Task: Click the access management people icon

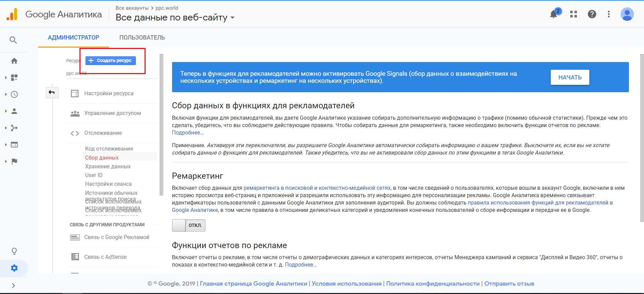Action: pos(75,113)
